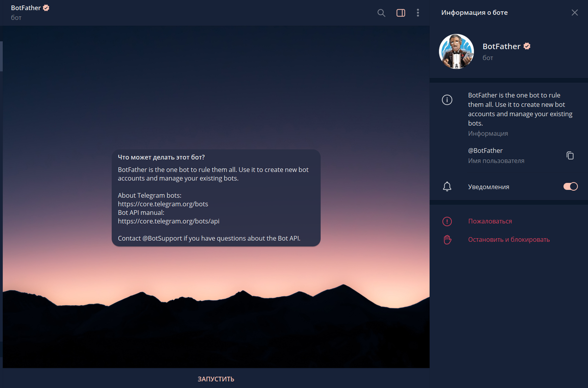Image resolution: width=588 pixels, height=388 pixels.
Task: Click the bell notifications icon
Action: [447, 186]
